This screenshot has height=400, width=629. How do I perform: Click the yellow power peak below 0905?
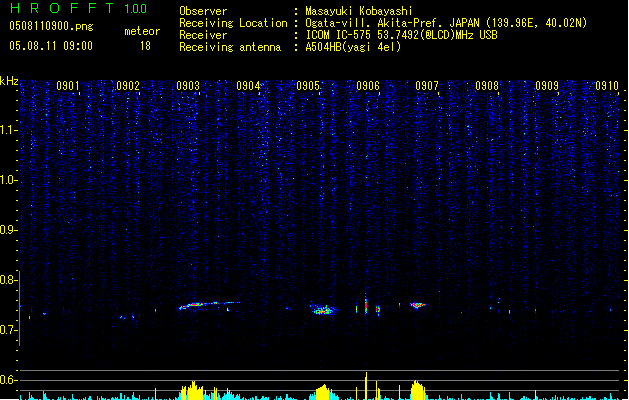tap(323, 392)
